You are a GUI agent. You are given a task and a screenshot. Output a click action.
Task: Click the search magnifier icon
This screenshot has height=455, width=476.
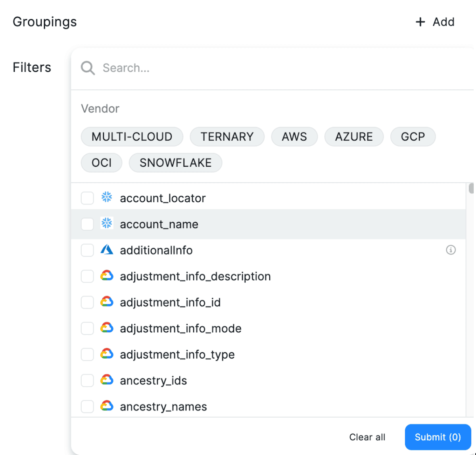point(87,68)
